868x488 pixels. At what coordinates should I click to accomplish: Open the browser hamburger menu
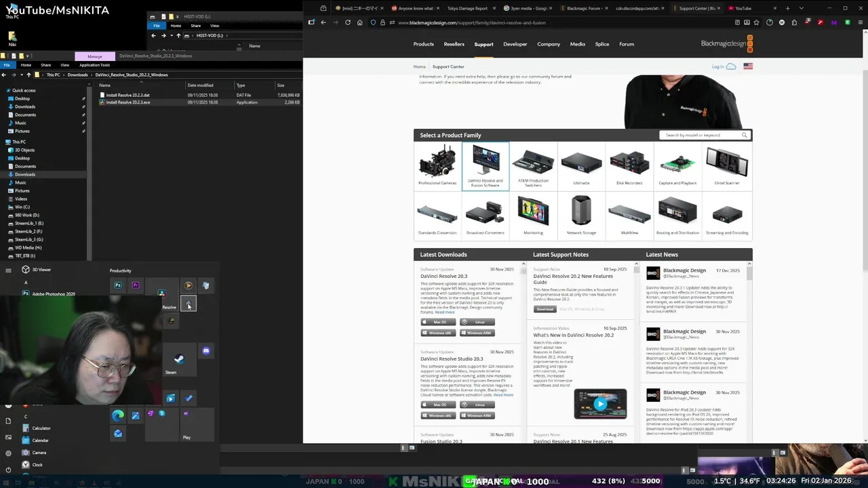859,22
